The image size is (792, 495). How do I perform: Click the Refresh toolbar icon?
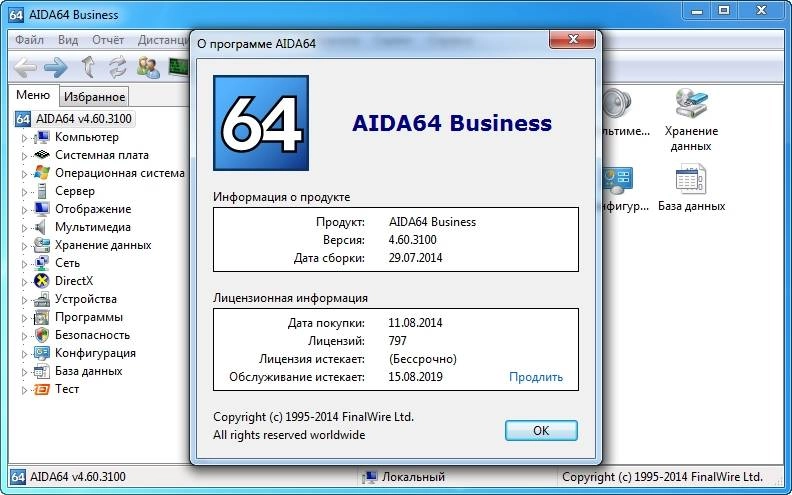[x=118, y=67]
